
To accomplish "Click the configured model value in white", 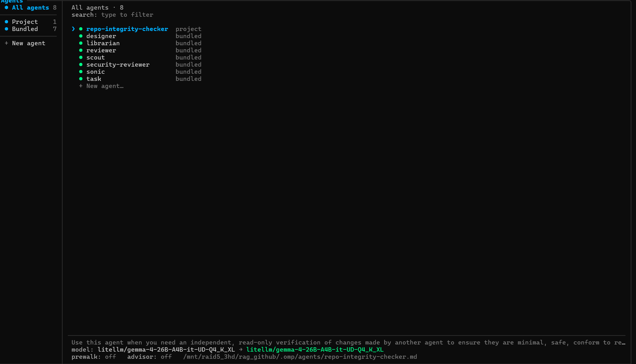I will pyautogui.click(x=166, y=349).
